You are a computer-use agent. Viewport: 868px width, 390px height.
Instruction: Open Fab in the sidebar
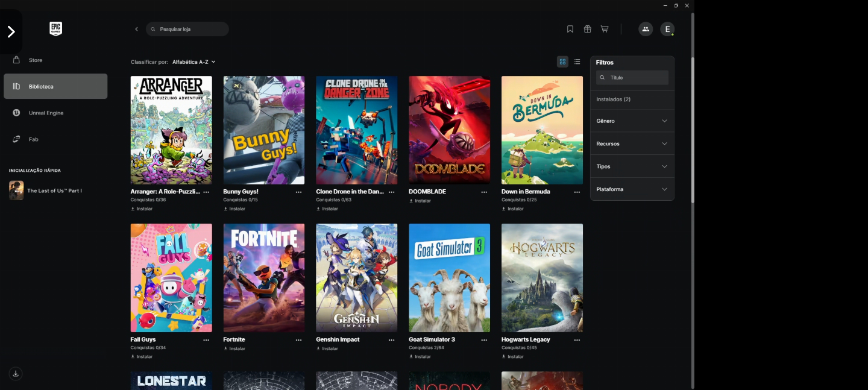55,139
